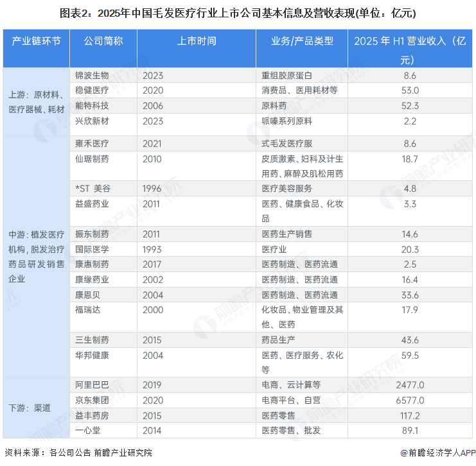
Task: Click business type 消费品、医用耗材等
Action: point(299,91)
